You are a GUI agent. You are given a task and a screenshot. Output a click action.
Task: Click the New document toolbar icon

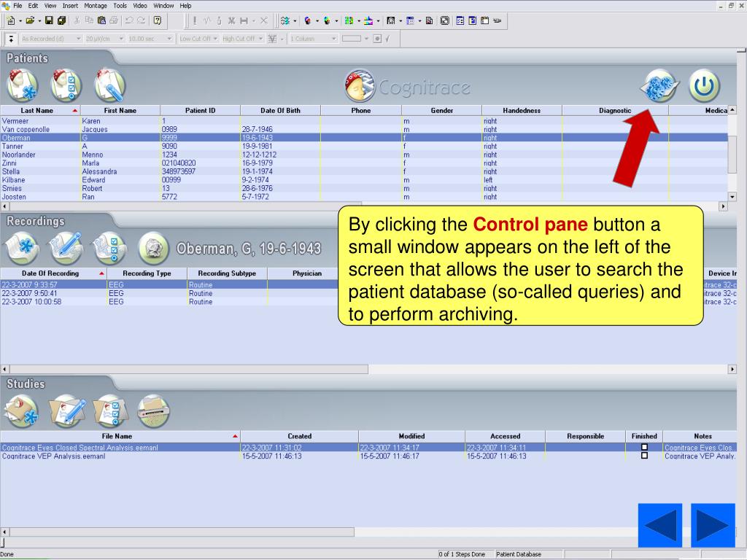coord(10,20)
